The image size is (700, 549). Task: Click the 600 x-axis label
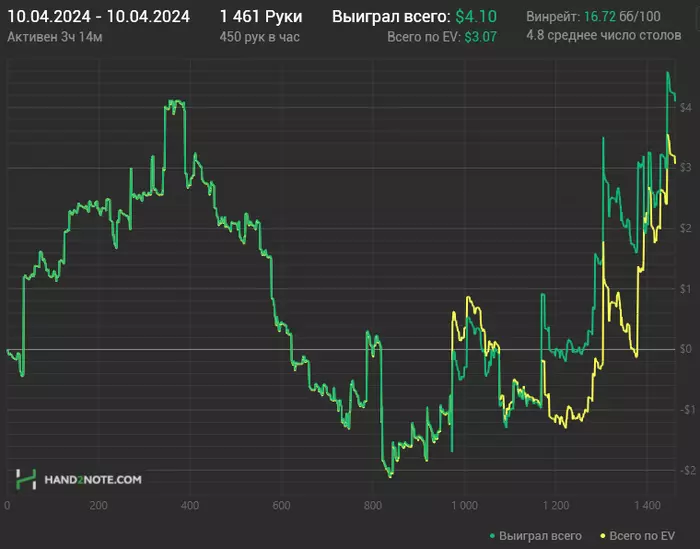pos(281,505)
